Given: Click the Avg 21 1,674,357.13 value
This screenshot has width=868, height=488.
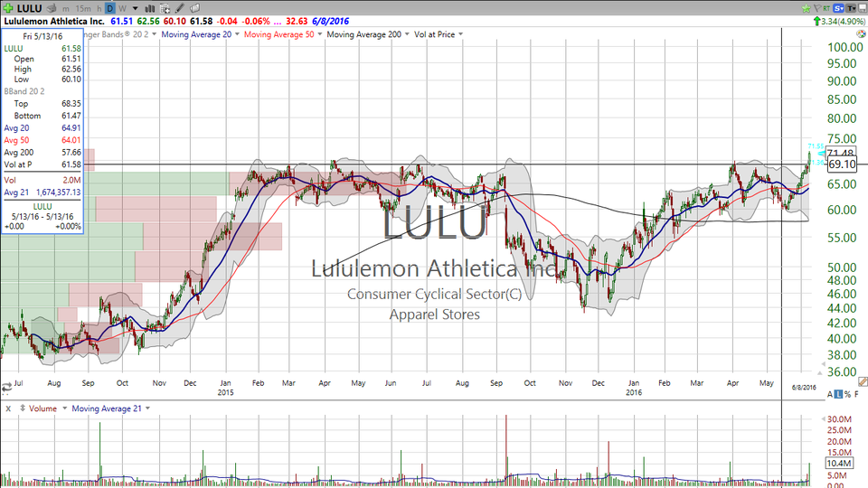Looking at the screenshot, I should (58, 192).
